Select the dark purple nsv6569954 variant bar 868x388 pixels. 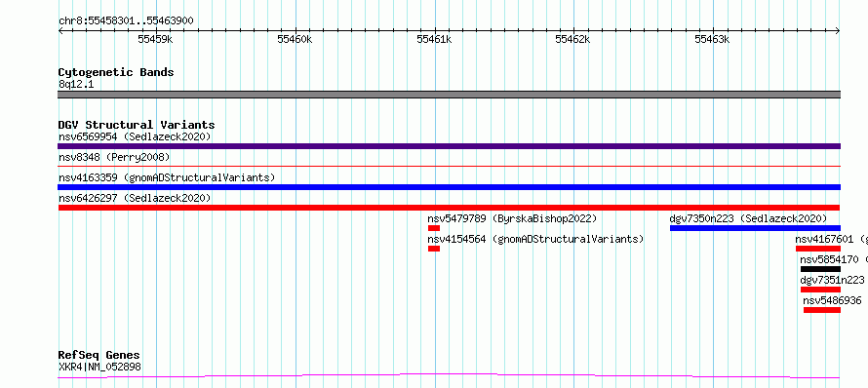pyautogui.click(x=449, y=146)
